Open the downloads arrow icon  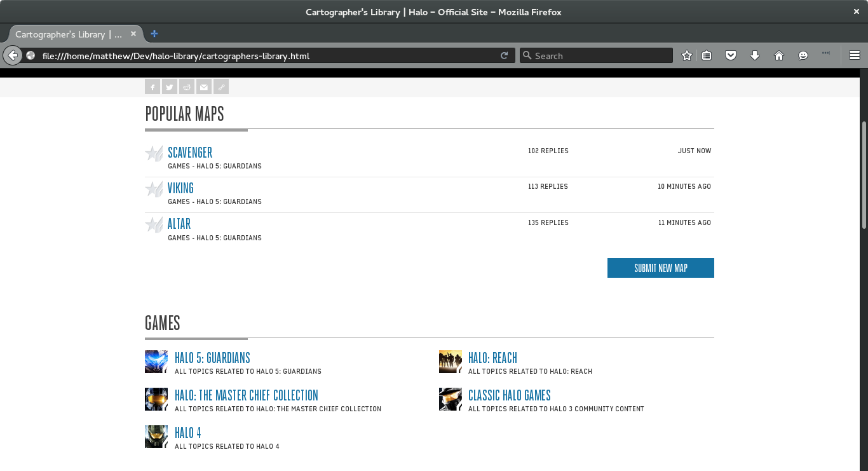pos(755,55)
